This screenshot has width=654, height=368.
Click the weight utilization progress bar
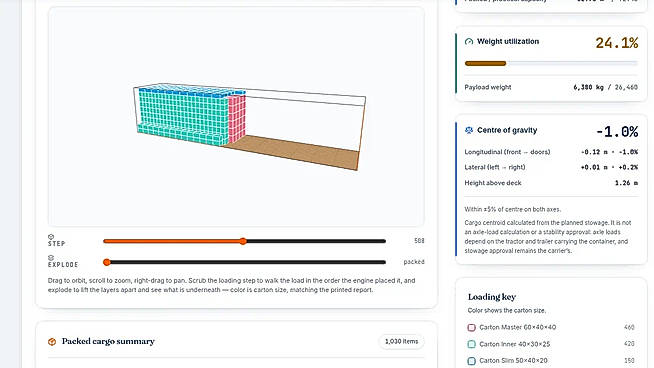coord(551,63)
